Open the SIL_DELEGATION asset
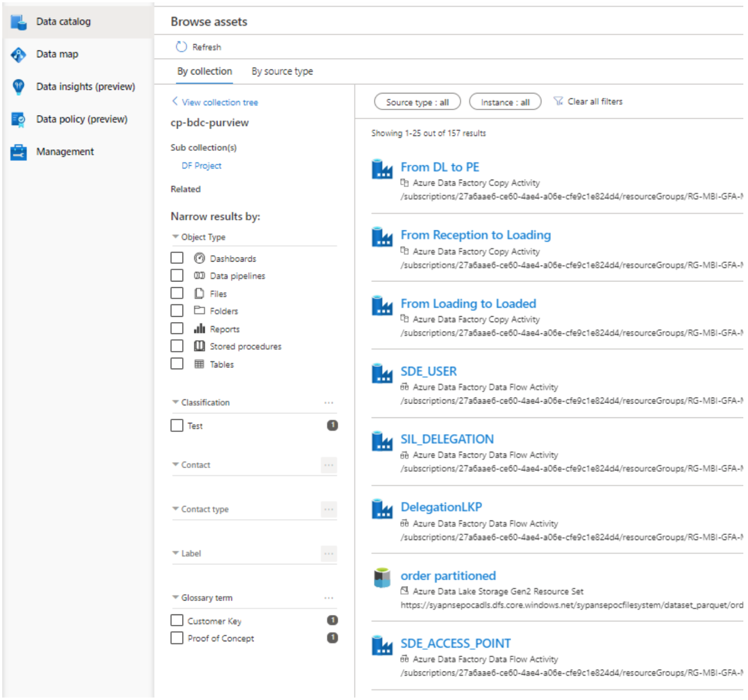The image size is (748, 700). point(447,439)
